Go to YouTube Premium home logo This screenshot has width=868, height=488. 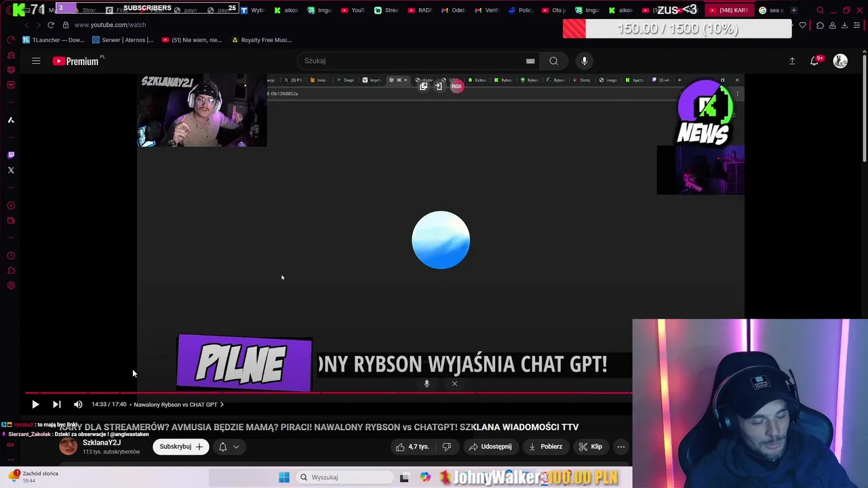click(76, 61)
